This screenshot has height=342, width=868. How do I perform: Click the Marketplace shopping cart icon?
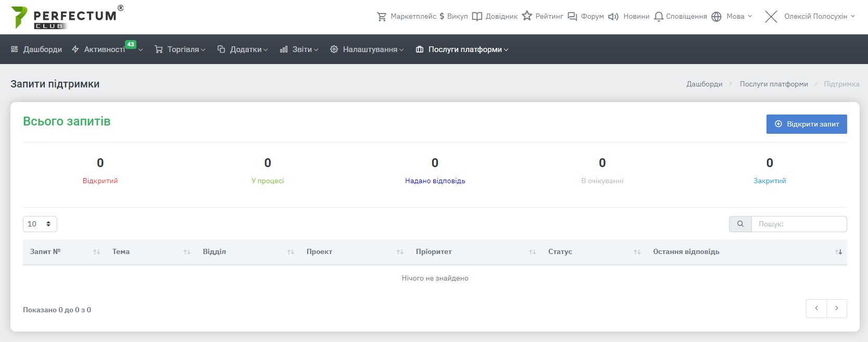[x=382, y=17]
